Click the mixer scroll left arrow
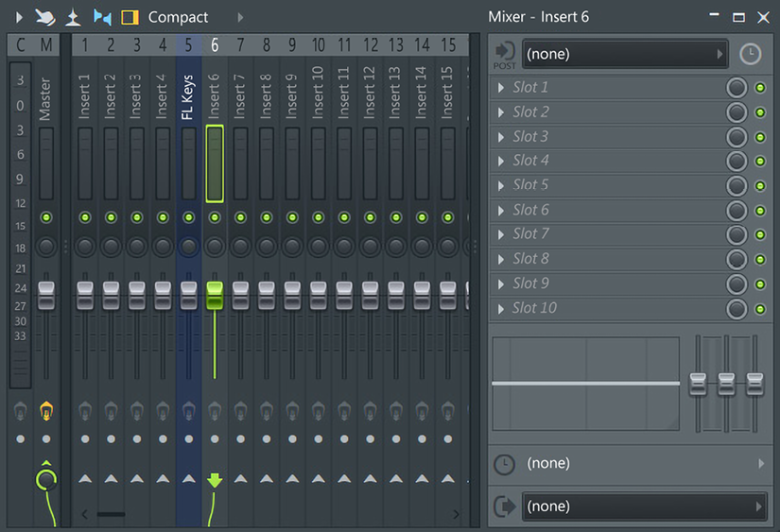Viewport: 780px width, 532px height. tap(84, 514)
